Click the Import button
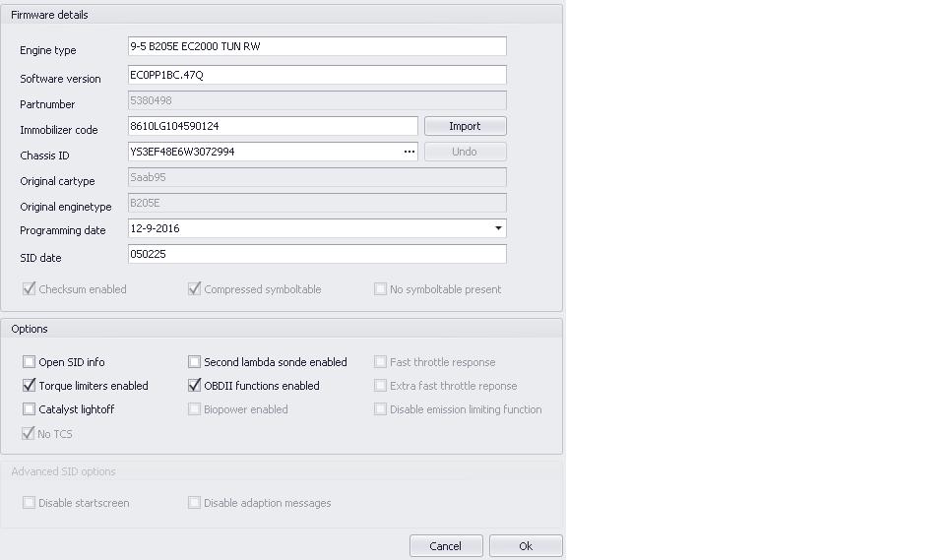945x560 pixels. [x=465, y=126]
